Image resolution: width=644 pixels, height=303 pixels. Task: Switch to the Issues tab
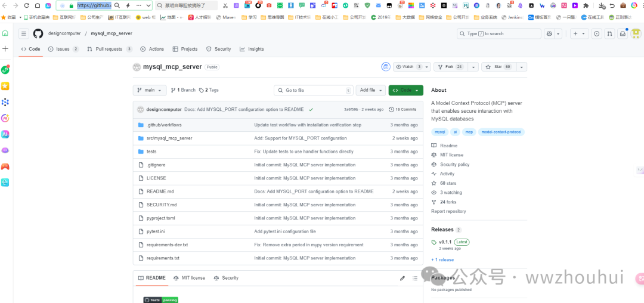pos(63,49)
